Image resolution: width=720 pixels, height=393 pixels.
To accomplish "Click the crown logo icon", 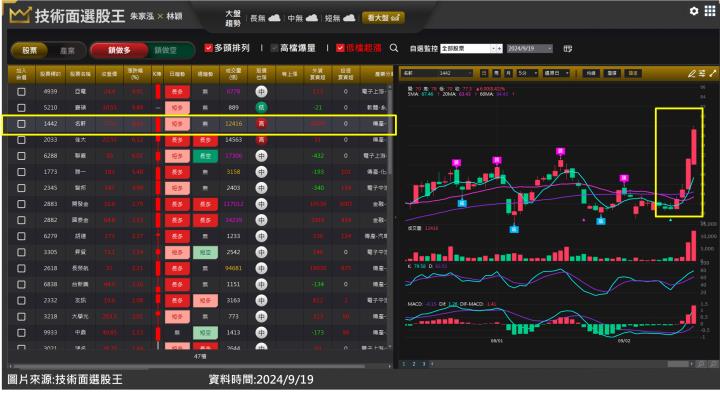I will (x=20, y=16).
